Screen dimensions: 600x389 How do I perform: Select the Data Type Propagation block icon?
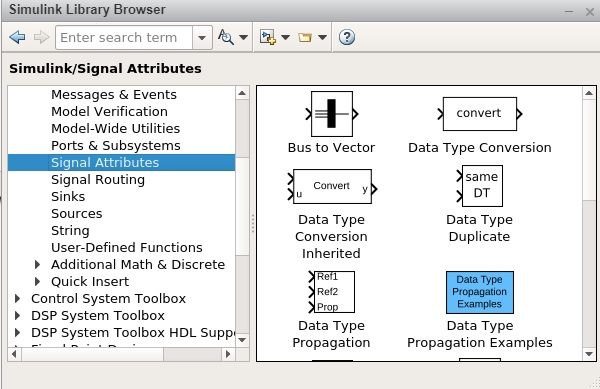pos(332,292)
